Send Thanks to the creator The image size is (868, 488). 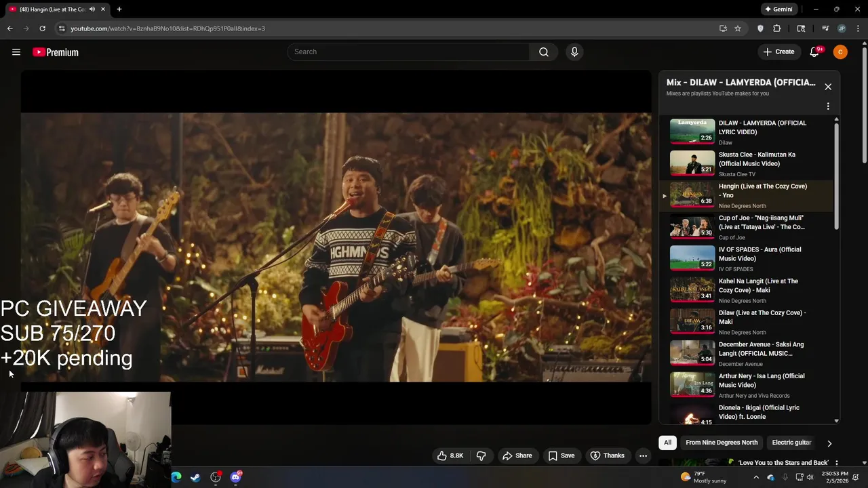coord(607,455)
